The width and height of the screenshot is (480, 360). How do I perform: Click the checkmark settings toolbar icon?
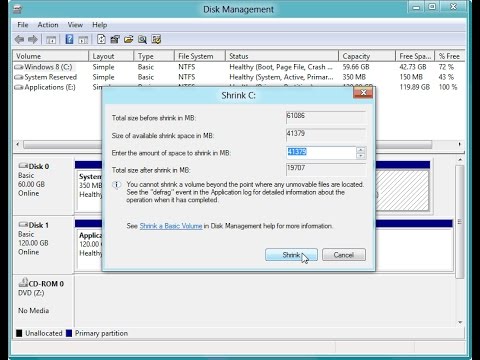(x=156, y=39)
